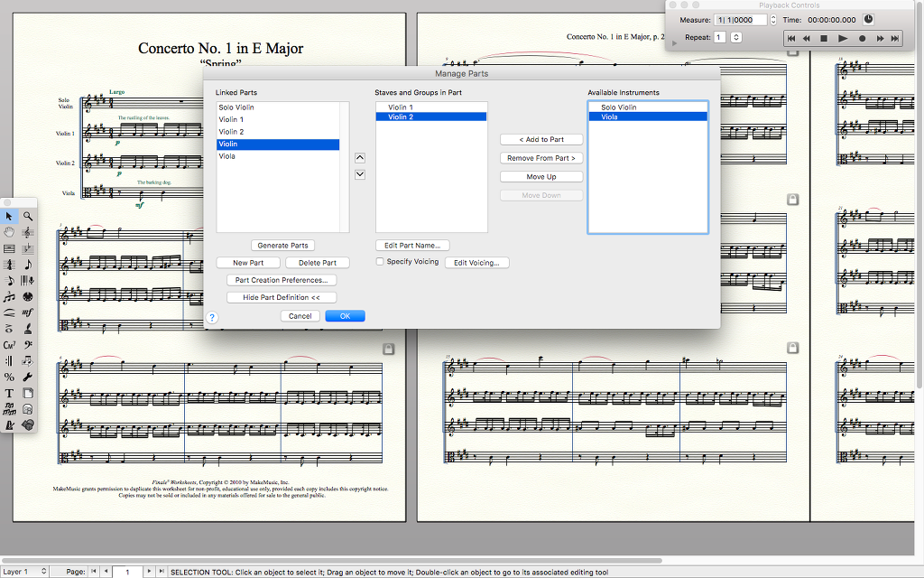
Task: Click Edit Part Name button
Action: click(x=412, y=246)
